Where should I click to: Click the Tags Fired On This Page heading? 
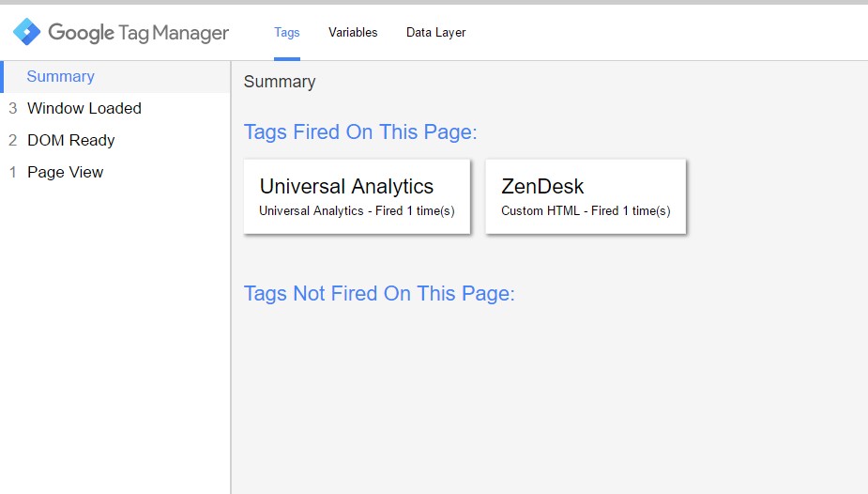[x=360, y=132]
